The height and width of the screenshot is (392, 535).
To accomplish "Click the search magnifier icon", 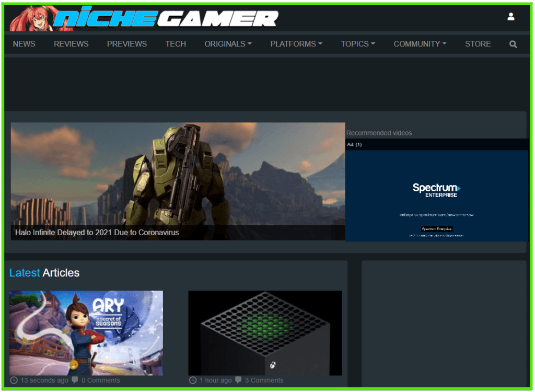I will pos(513,44).
